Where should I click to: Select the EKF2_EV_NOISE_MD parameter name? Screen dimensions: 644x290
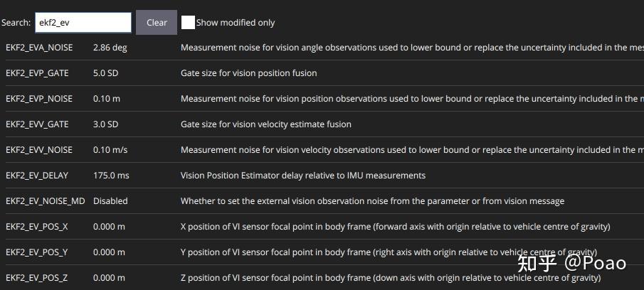pos(45,201)
